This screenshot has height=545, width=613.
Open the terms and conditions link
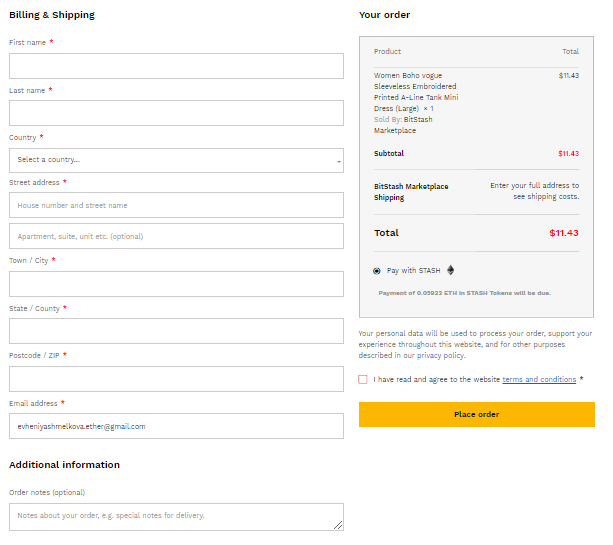click(539, 379)
